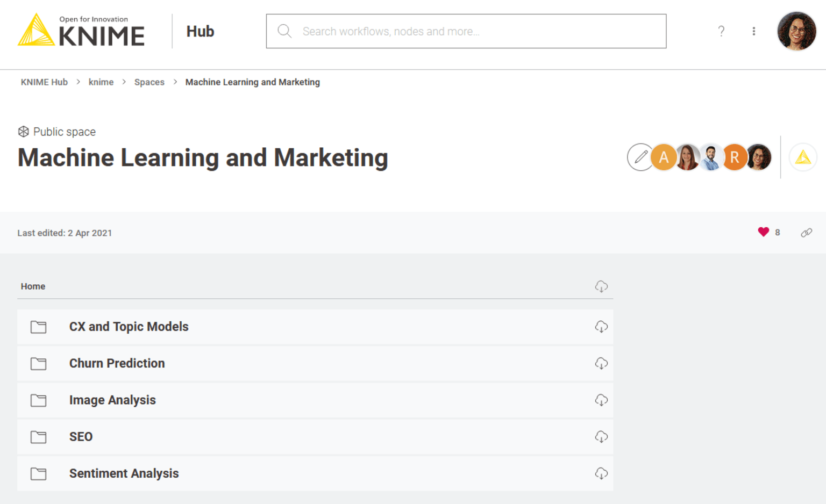Viewport: 826px width, 504px height.
Task: Click the pencil edit contributors icon
Action: click(640, 157)
